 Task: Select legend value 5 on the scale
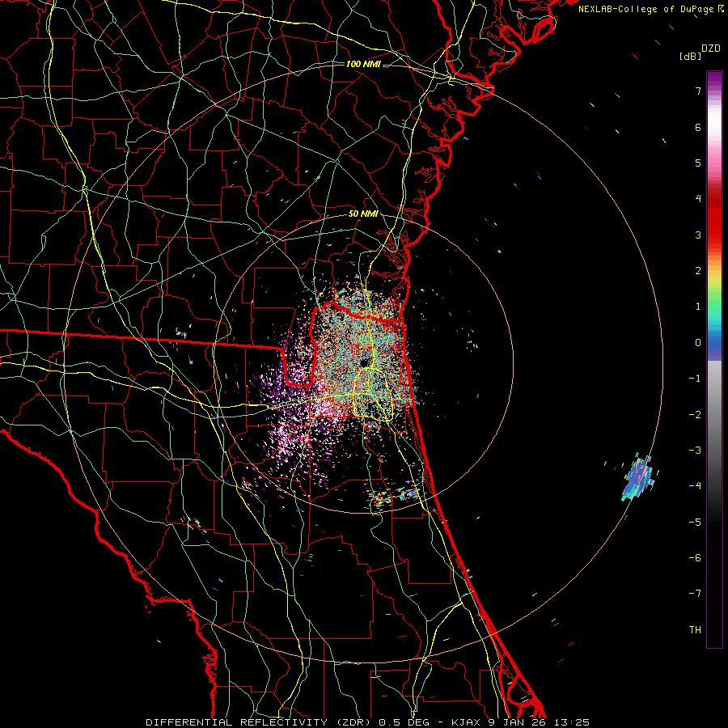point(698,163)
